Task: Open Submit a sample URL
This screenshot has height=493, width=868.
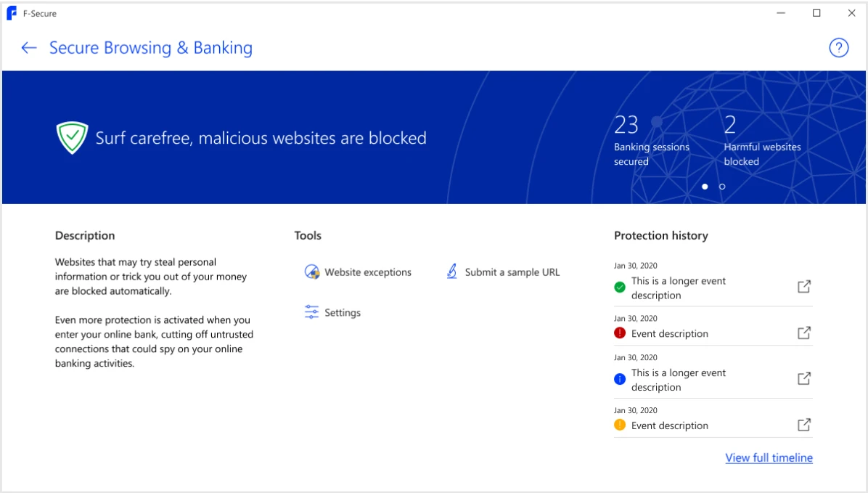Action: tap(512, 272)
